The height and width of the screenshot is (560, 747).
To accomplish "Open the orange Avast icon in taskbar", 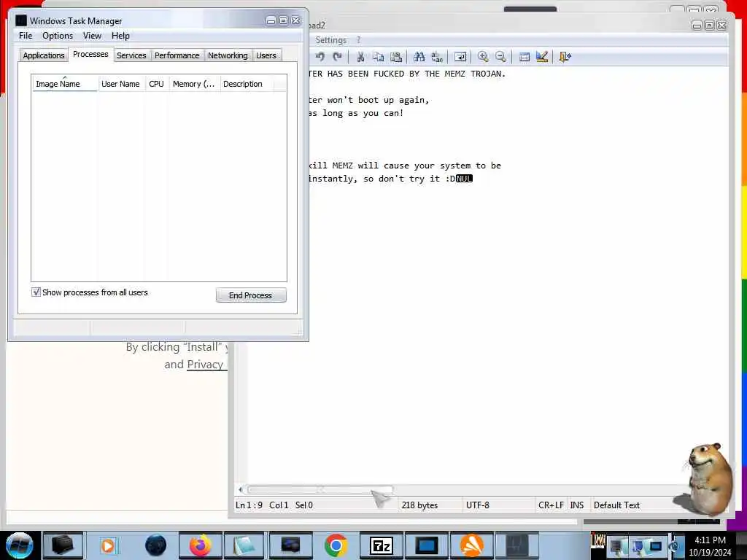I will pyautogui.click(x=472, y=545).
